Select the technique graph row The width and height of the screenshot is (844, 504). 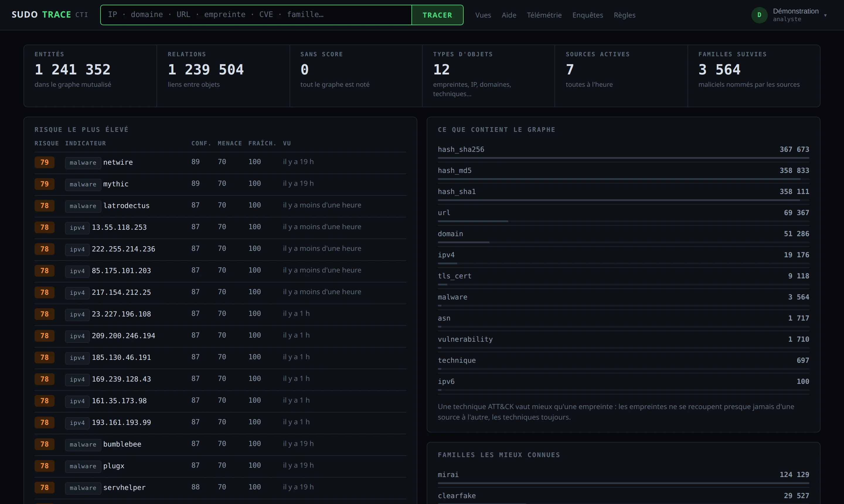pos(623,362)
